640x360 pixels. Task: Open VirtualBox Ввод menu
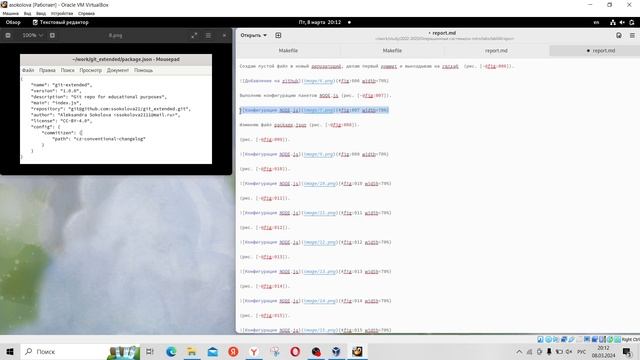point(41,13)
